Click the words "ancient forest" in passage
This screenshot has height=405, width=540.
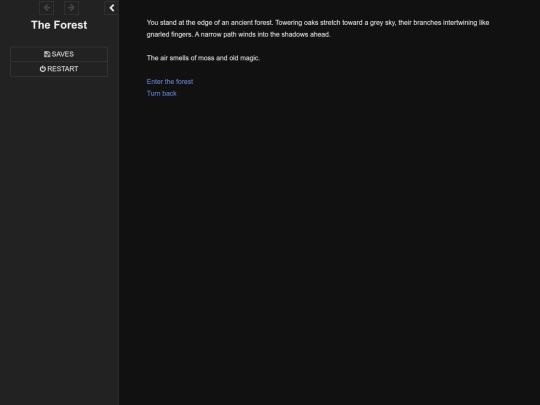(x=251, y=23)
